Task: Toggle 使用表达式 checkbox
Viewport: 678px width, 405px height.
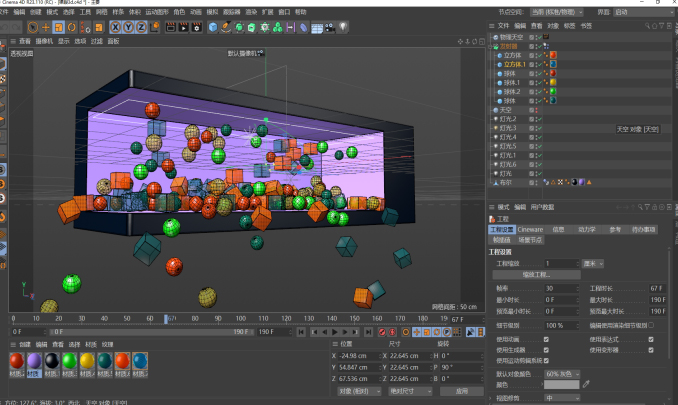Action: click(x=651, y=339)
